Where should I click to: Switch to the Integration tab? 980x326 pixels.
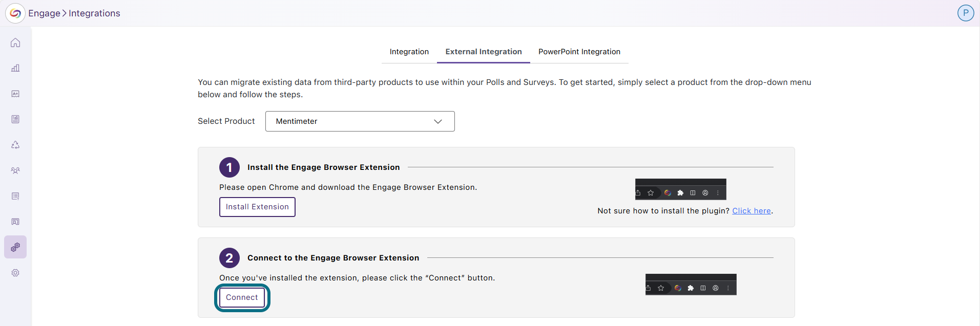(409, 52)
